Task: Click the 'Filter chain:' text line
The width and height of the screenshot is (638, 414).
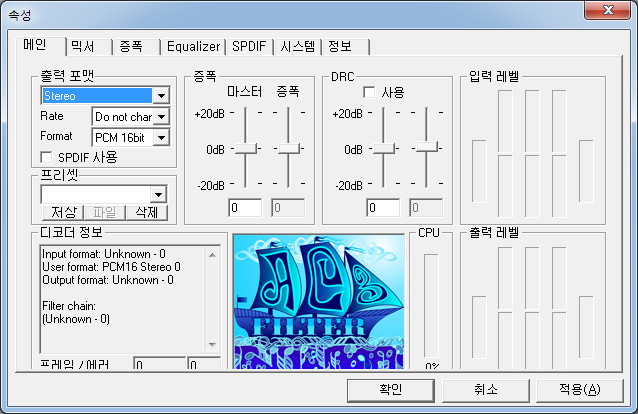Action: coord(69,306)
